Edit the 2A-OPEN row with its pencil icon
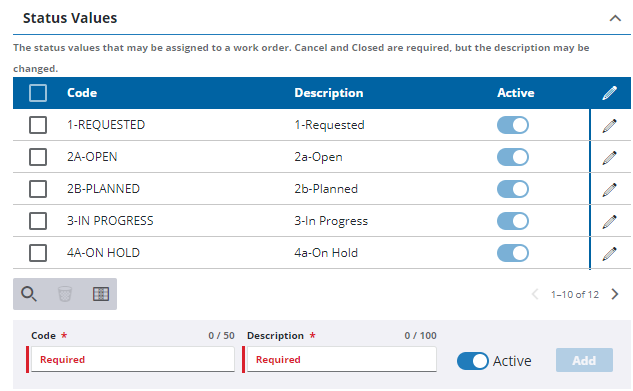633x391 pixels. coord(610,157)
